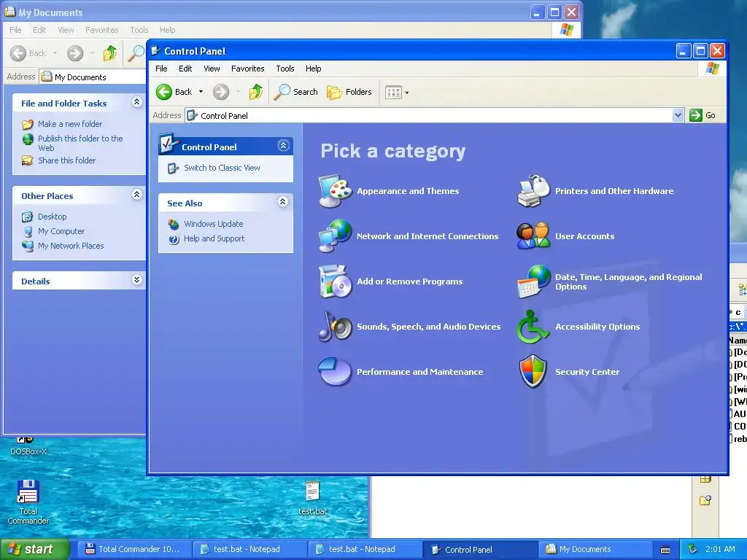This screenshot has width=747, height=560.
Task: Click Search in Control Panel toolbar
Action: coord(296,92)
